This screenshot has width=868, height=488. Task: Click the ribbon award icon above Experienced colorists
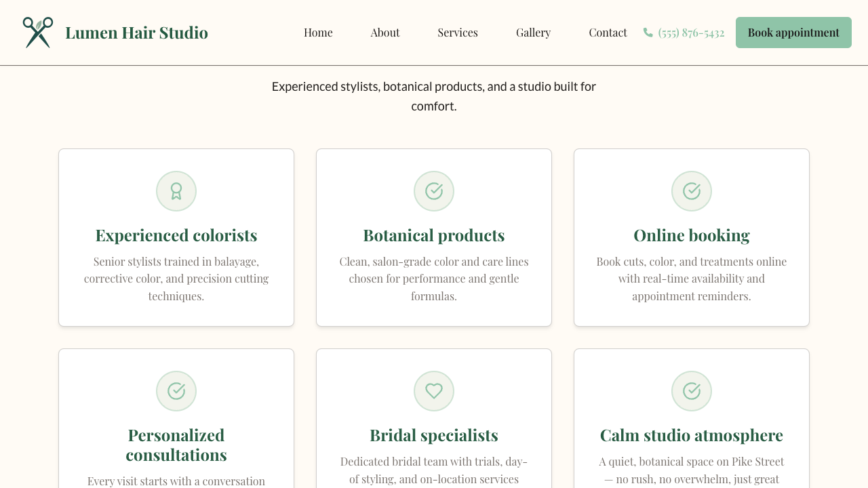point(176,191)
